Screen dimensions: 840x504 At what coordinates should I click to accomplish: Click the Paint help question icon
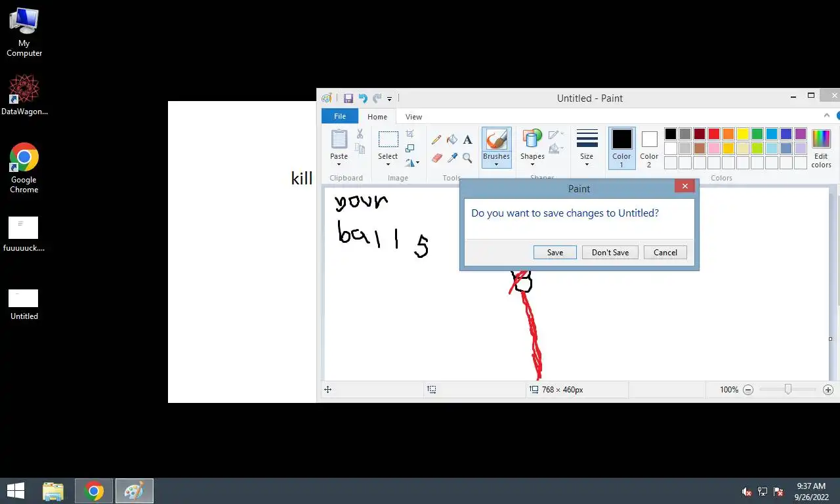click(838, 115)
